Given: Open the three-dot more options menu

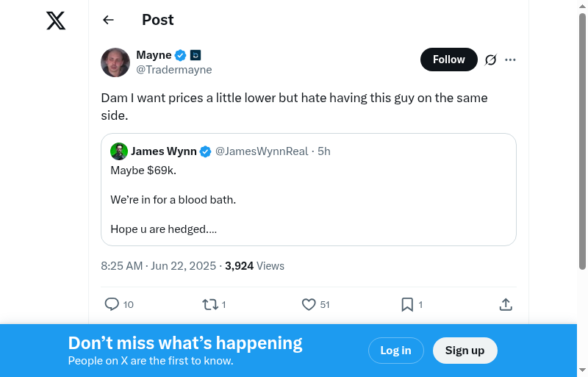Looking at the screenshot, I should (511, 60).
